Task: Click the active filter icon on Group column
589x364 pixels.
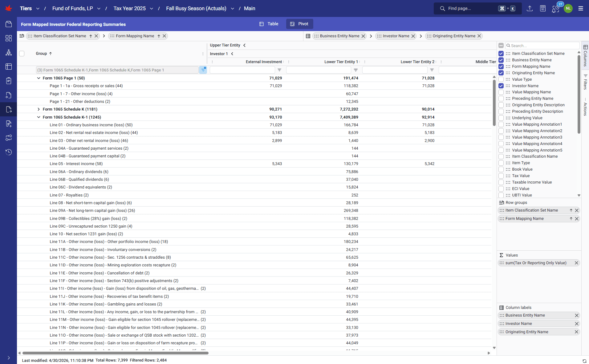Action: pos(203,70)
